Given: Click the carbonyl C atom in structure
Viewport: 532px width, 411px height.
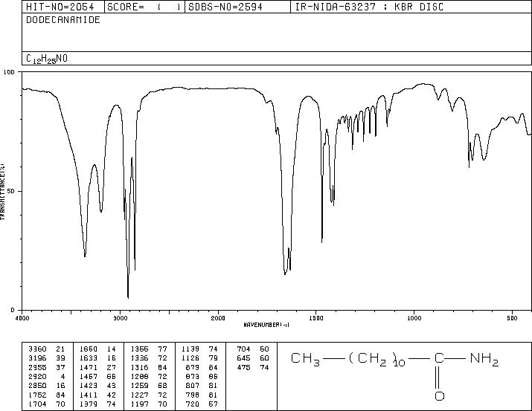Looking at the screenshot, I should pos(440,358).
